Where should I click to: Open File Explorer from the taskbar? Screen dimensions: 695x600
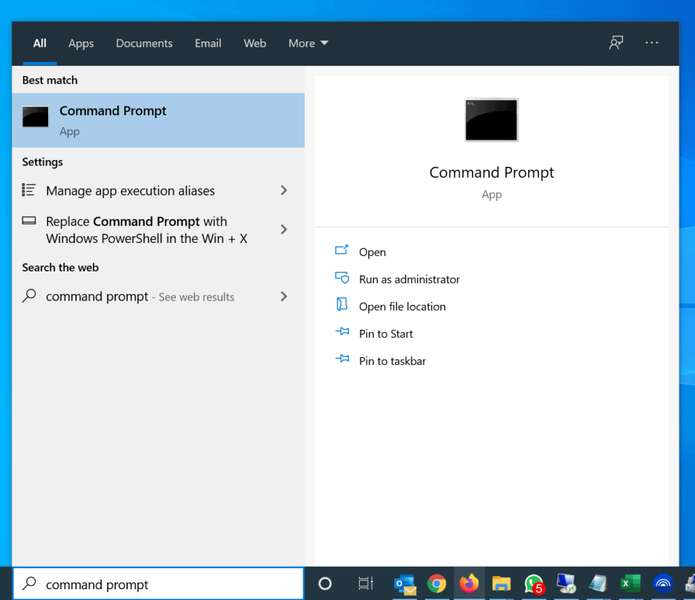(x=501, y=584)
